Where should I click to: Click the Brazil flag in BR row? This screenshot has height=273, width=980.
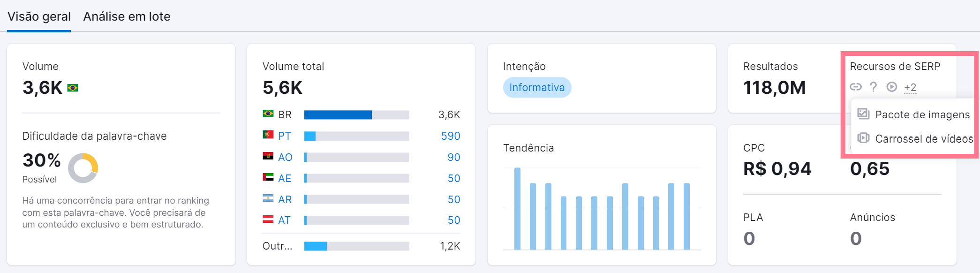point(268,114)
